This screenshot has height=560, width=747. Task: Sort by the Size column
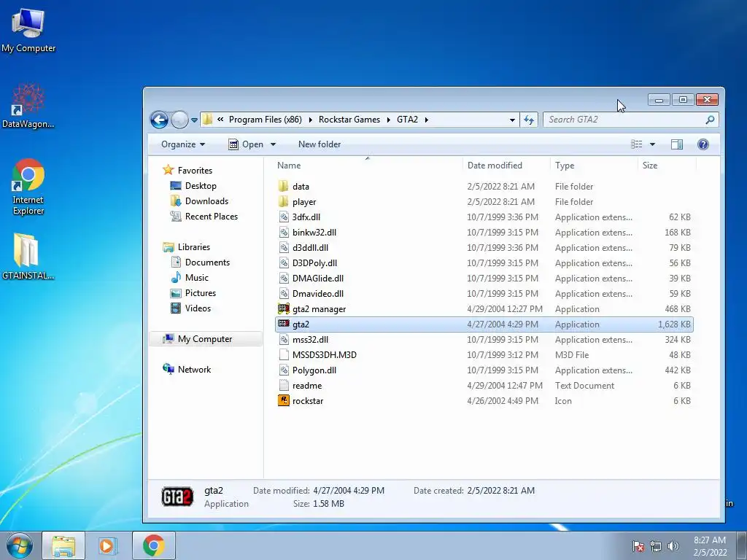[x=667, y=166]
